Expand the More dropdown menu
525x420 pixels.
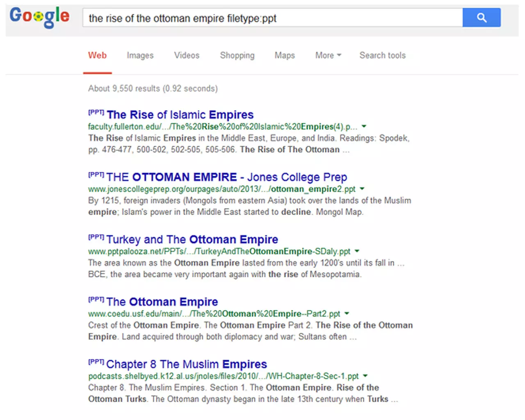[x=328, y=55]
